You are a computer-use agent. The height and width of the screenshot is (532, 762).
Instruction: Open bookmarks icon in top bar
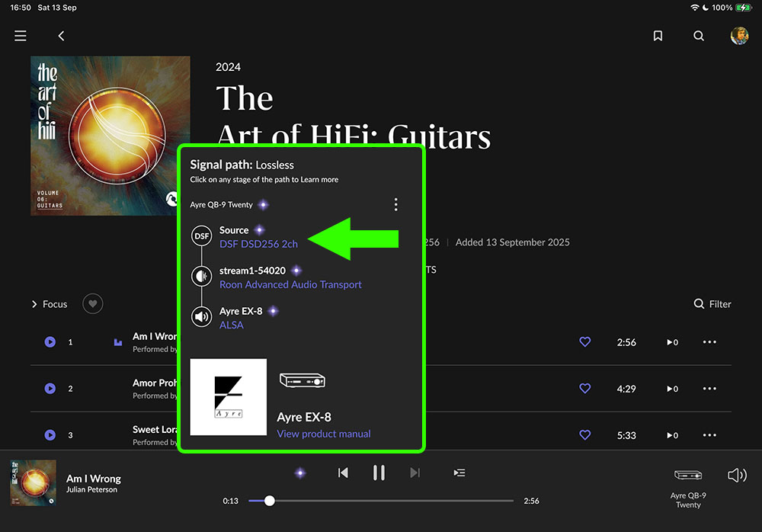pos(658,36)
